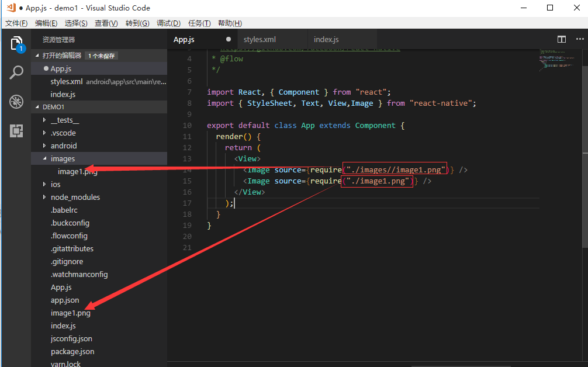Place cursor on line 8 import statement
Image resolution: width=588 pixels, height=367 pixels.
coord(341,103)
